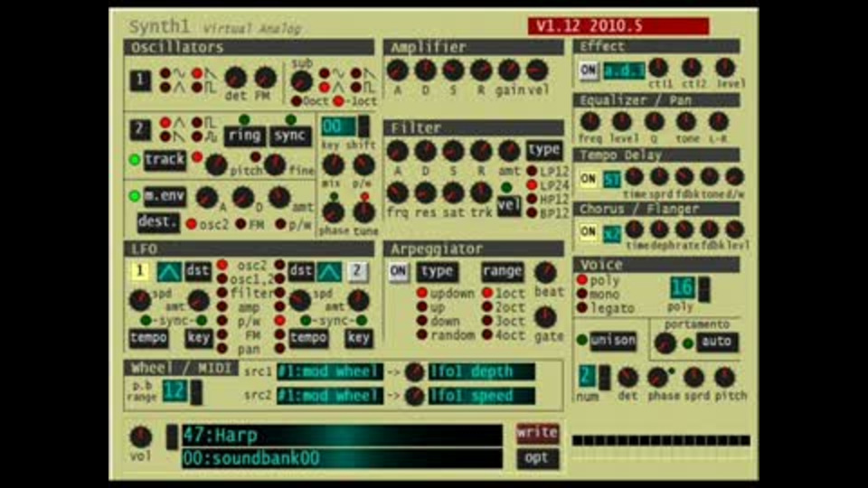Click the master vol knob
868x488 pixels.
click(x=140, y=436)
